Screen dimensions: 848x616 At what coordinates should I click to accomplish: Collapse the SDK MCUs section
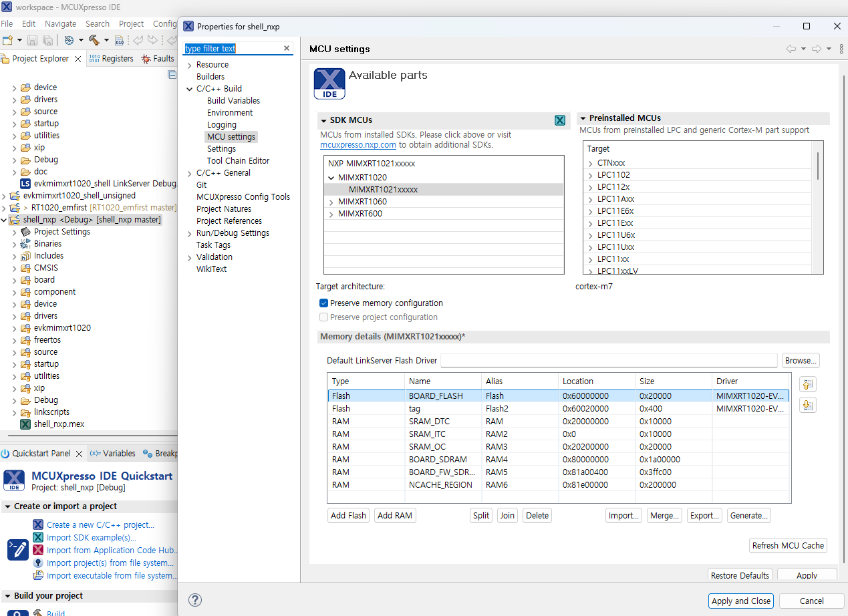click(x=324, y=120)
